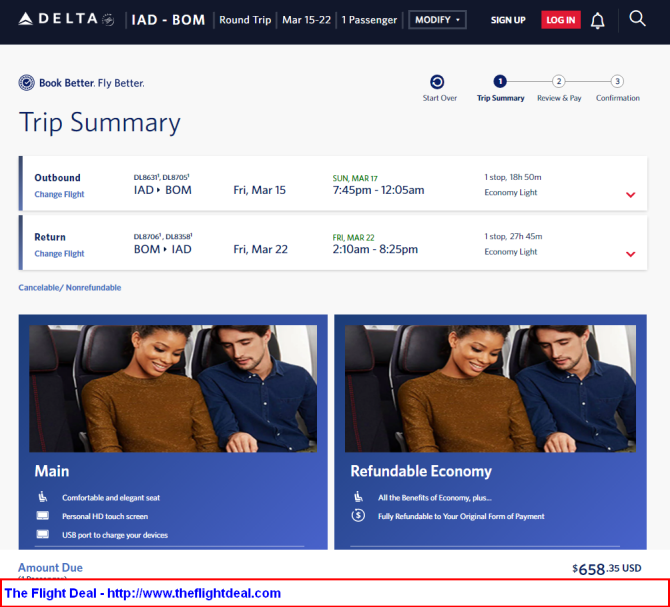This screenshot has width=670, height=607.
Task: Click the IAD - BOM route text
Action: (168, 20)
